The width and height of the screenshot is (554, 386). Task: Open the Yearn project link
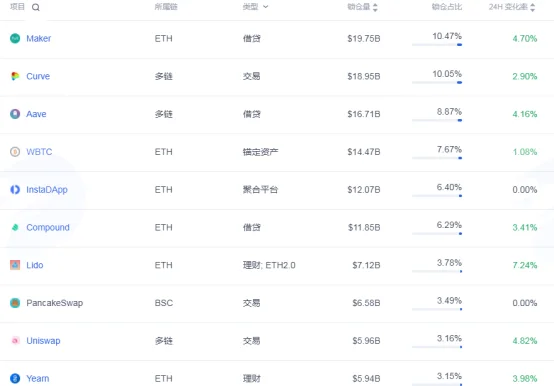pos(37,379)
